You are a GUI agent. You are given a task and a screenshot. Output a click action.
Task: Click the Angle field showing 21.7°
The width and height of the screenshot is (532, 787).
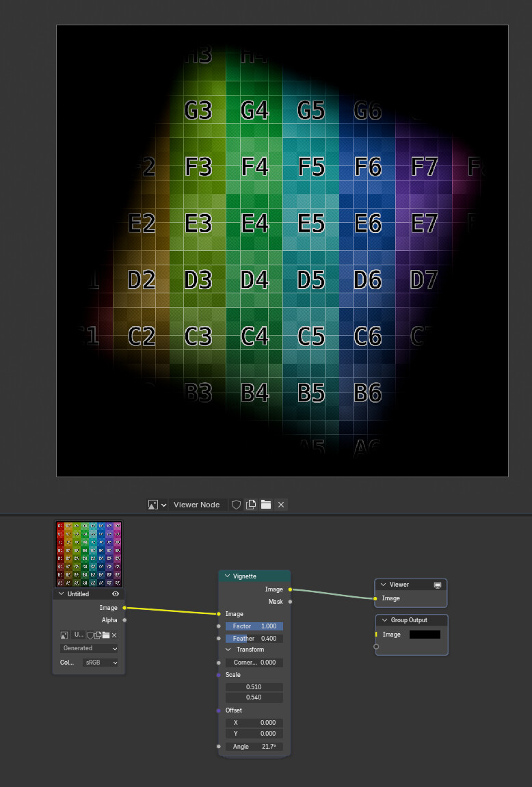(254, 747)
